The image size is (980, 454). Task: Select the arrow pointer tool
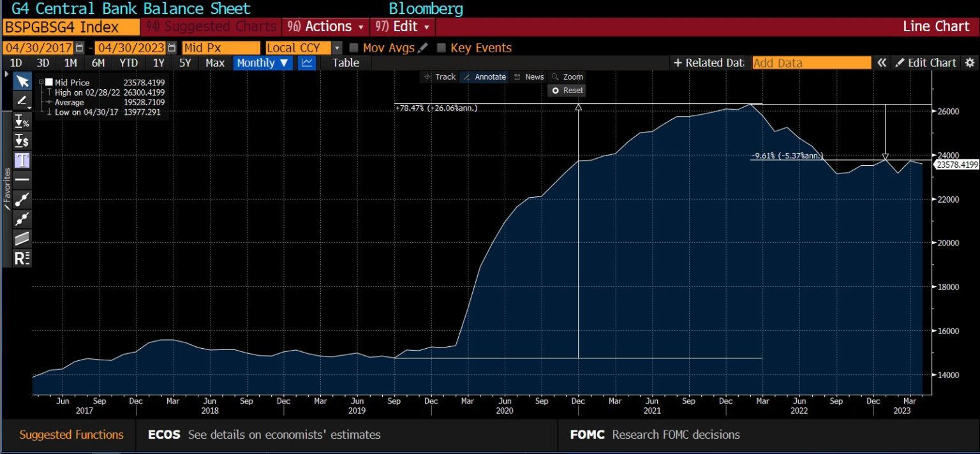[22, 81]
